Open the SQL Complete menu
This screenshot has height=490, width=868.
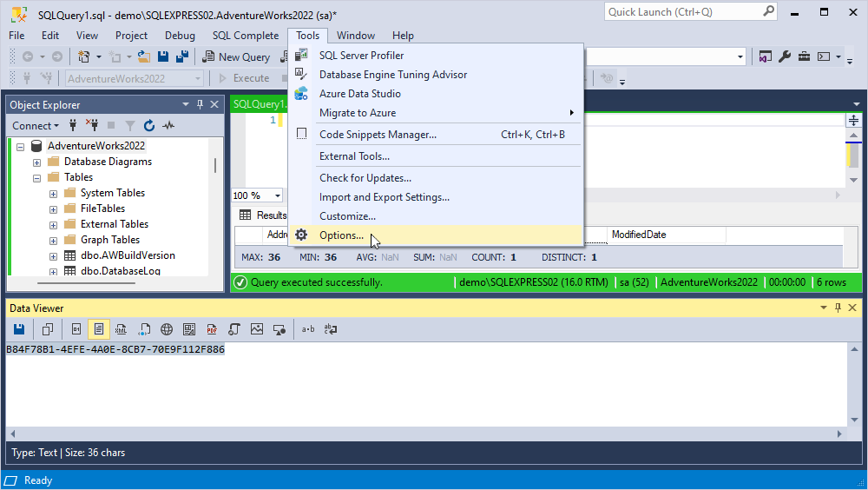[246, 36]
